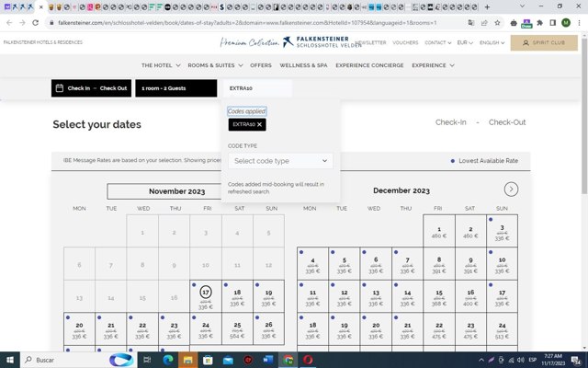Expand the Experience menu

(x=433, y=65)
